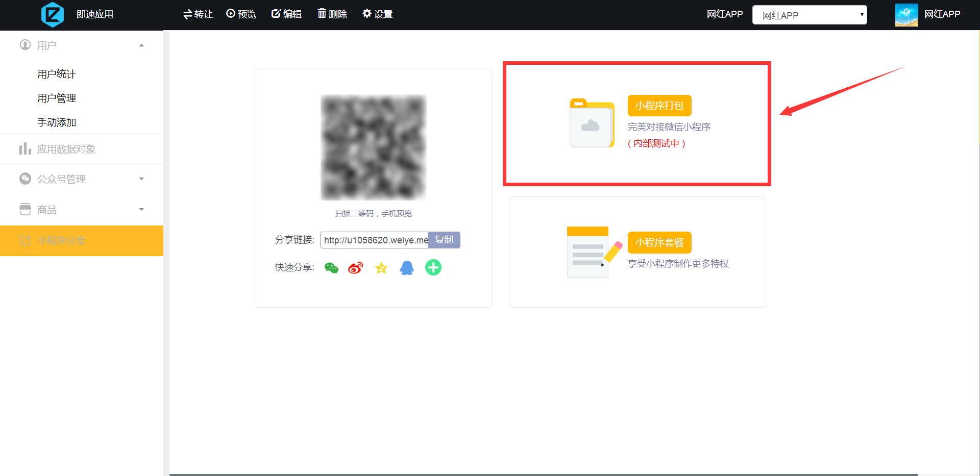Open 用户统计 in sidebar
The height and width of the screenshot is (476, 980).
(x=57, y=74)
